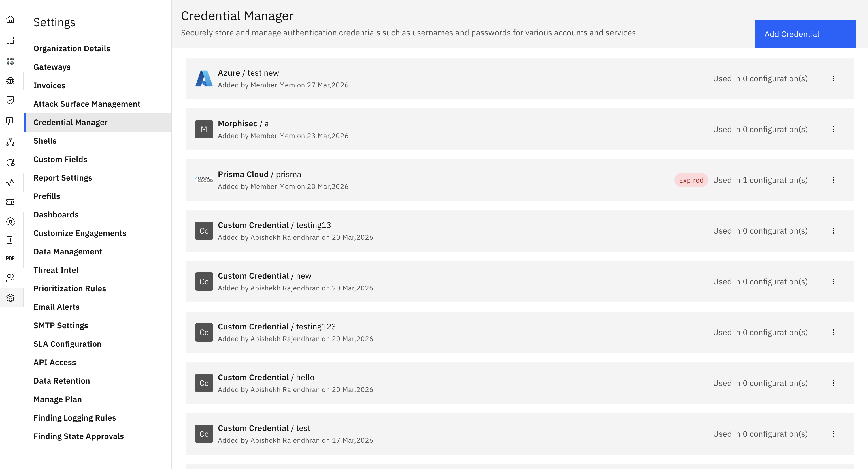Click the home icon in the sidebar

pyautogui.click(x=10, y=20)
